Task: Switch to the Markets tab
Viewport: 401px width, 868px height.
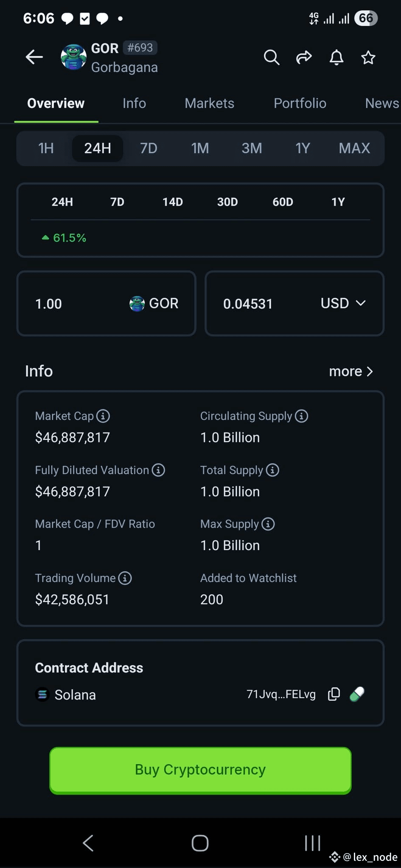Action: pyautogui.click(x=209, y=103)
